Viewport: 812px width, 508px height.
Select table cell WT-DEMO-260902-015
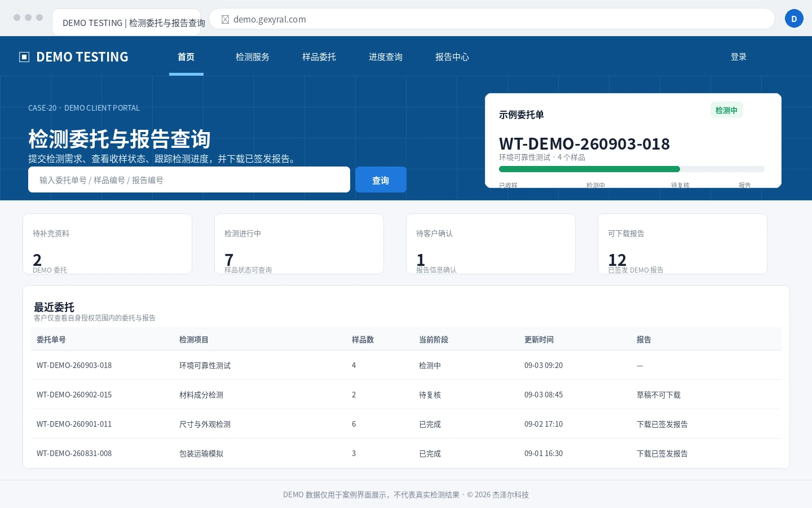pos(74,395)
